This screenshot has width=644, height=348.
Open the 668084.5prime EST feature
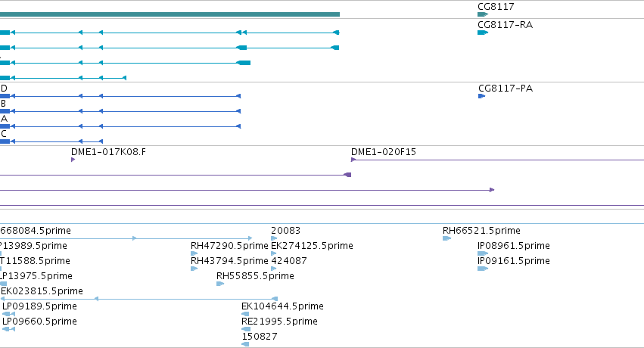click(126, 238)
